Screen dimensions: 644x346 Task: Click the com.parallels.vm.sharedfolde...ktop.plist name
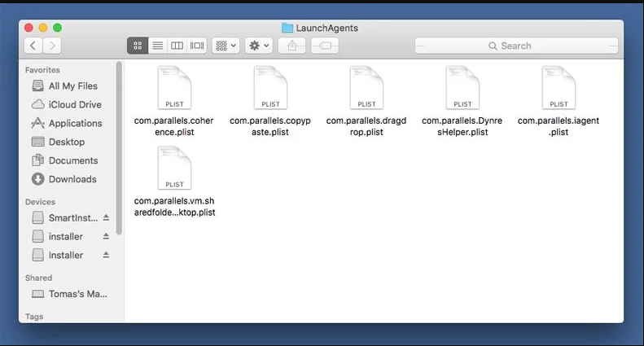pyautogui.click(x=174, y=206)
